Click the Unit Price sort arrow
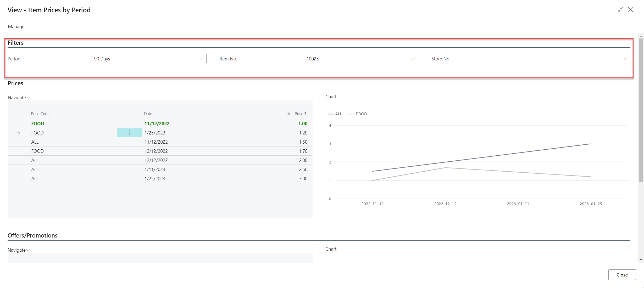The width and height of the screenshot is (644, 288). pos(305,114)
